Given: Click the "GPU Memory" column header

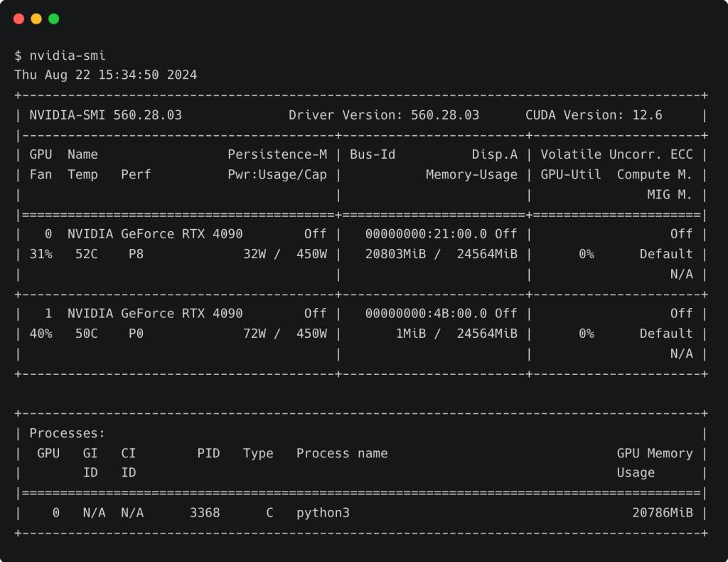Looking at the screenshot, I should (655, 453).
